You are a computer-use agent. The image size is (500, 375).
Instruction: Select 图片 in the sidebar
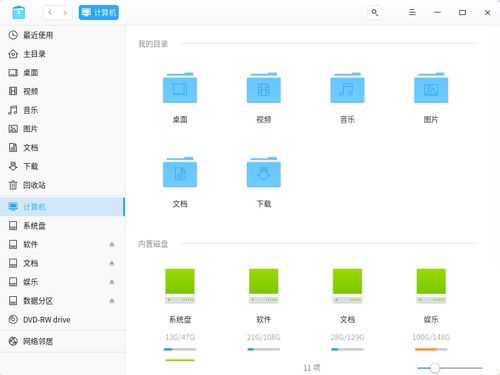click(x=62, y=129)
